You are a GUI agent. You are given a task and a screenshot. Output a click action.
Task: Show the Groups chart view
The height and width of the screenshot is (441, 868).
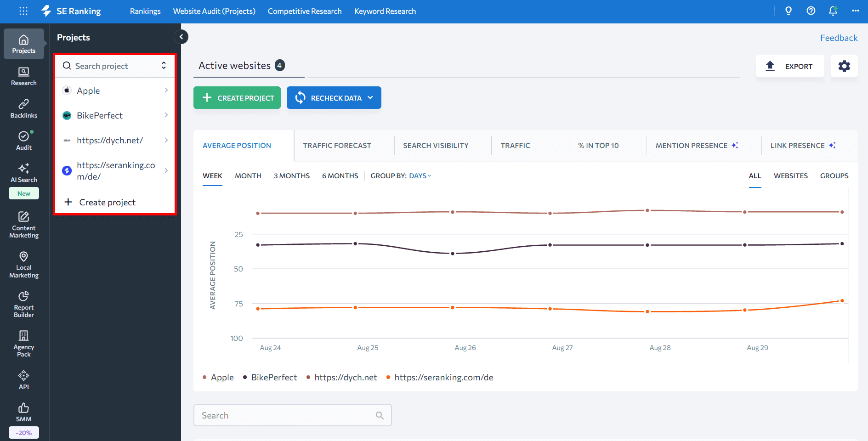tap(834, 176)
